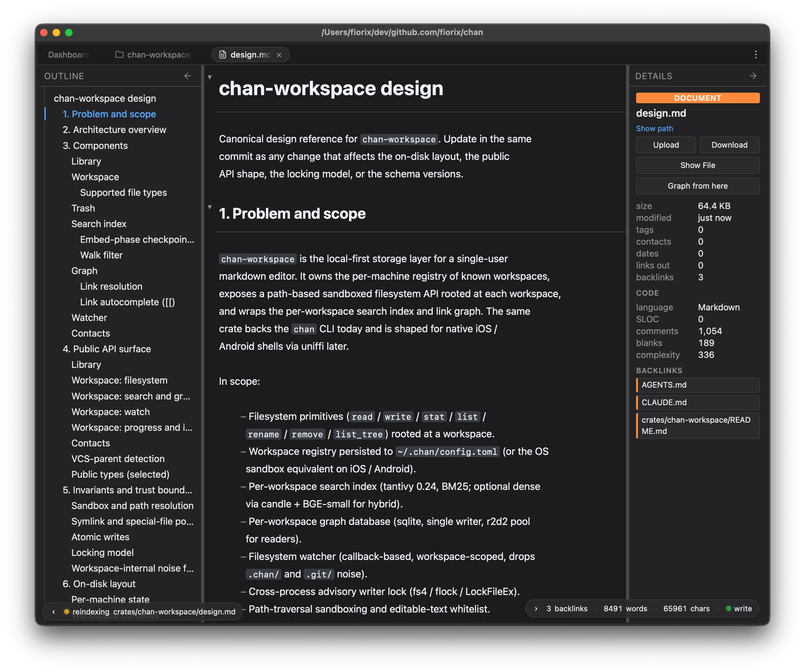Image resolution: width=805 pixels, height=672 pixels.
Task: Click the folder icon on chan-workspace tab
Action: pos(120,54)
